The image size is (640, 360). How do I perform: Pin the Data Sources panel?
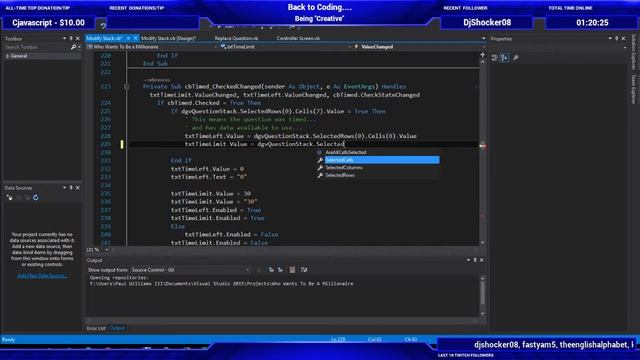tap(71, 188)
